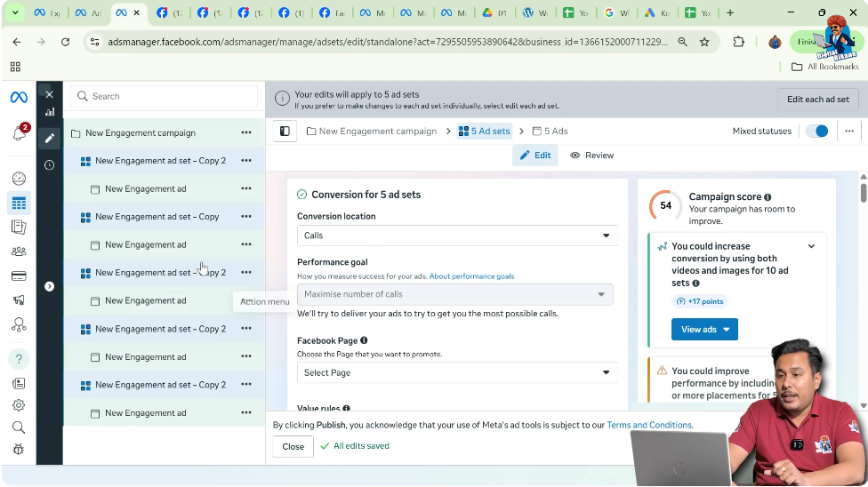
Task: Open Chrome extensions puzzle icon
Action: [738, 42]
